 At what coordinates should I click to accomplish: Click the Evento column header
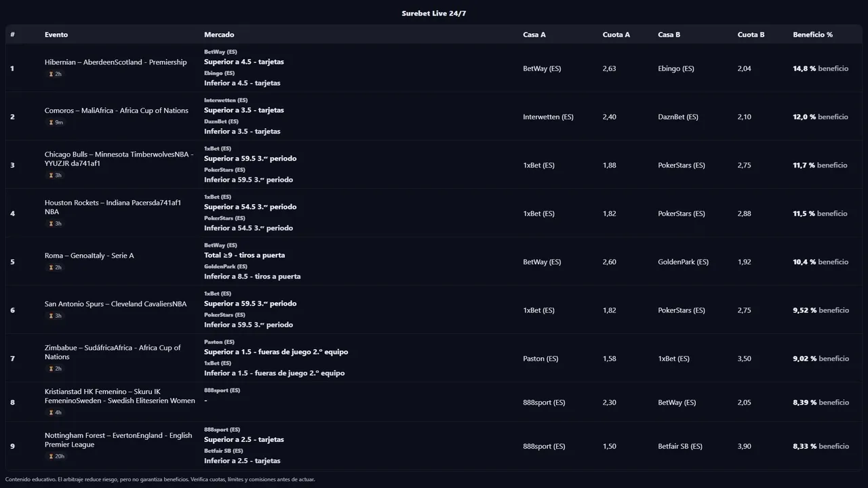click(x=56, y=35)
